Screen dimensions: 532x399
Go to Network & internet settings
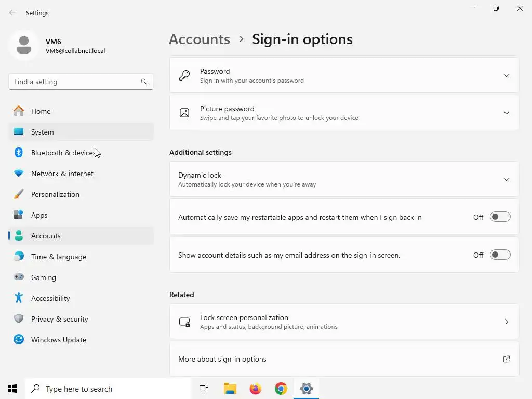coord(81,174)
